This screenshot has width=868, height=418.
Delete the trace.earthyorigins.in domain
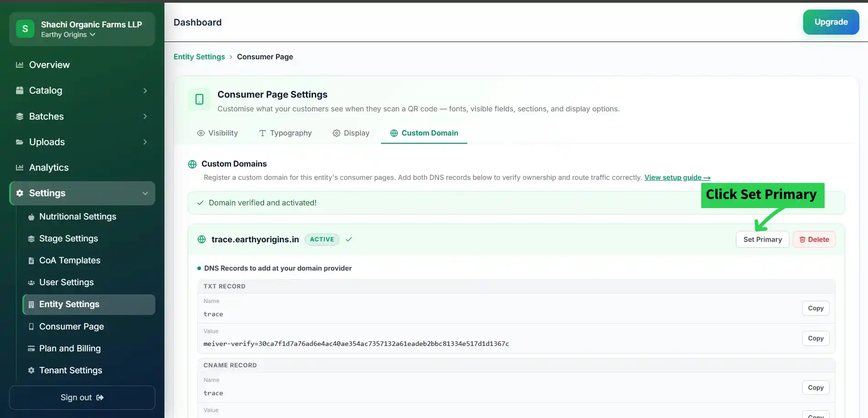point(814,240)
